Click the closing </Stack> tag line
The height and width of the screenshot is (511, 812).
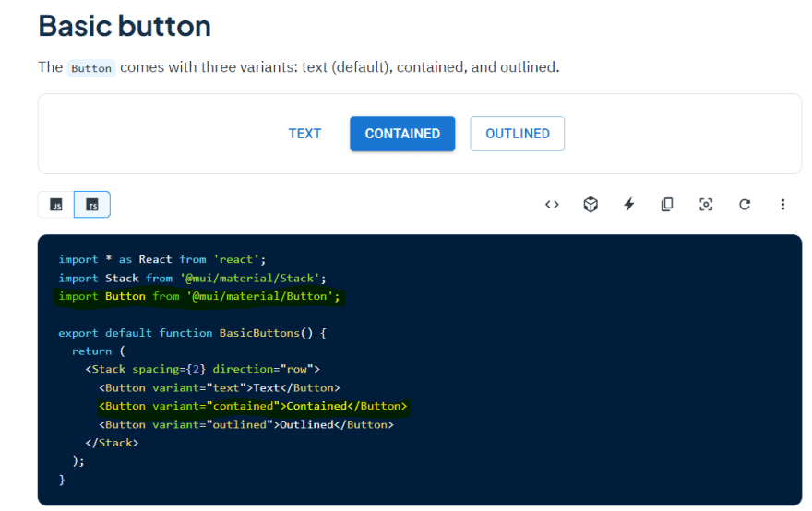tap(112, 443)
